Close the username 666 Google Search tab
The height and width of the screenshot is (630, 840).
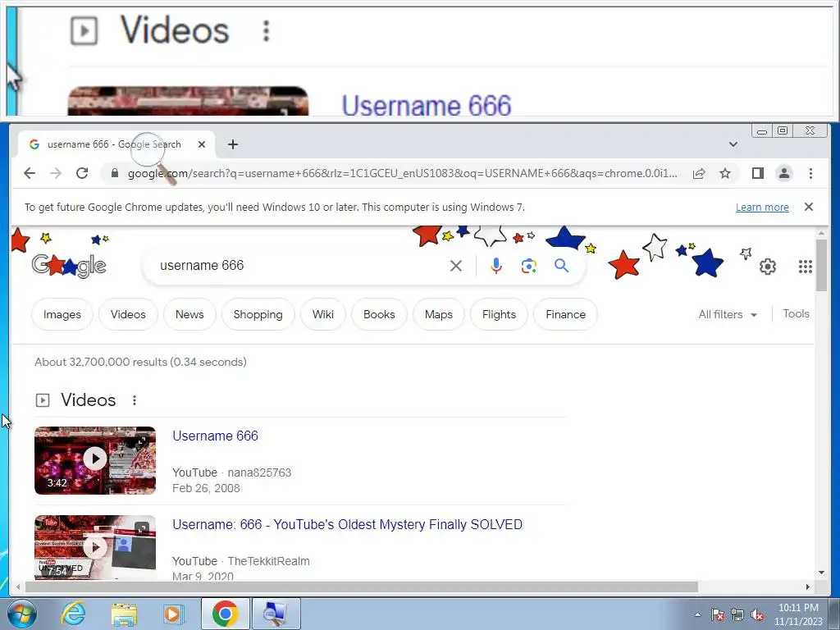pos(202,144)
